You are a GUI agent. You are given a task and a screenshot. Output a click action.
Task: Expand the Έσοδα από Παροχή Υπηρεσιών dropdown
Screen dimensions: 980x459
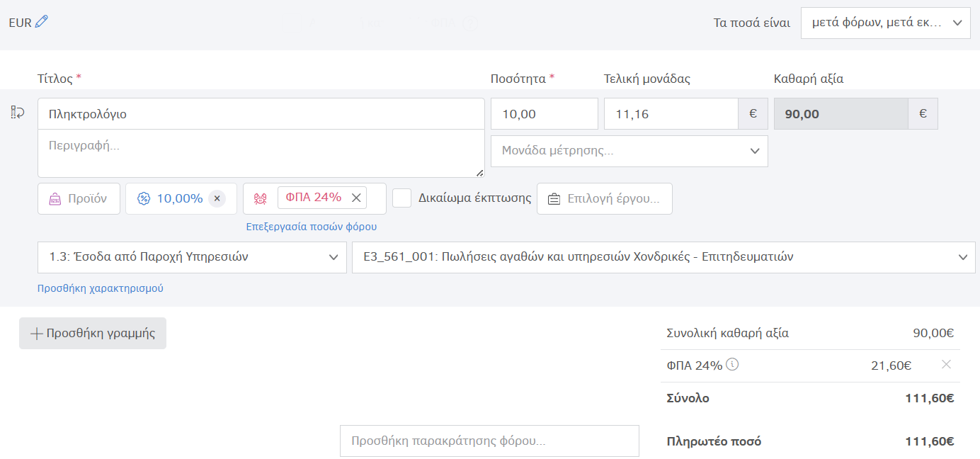pos(191,257)
